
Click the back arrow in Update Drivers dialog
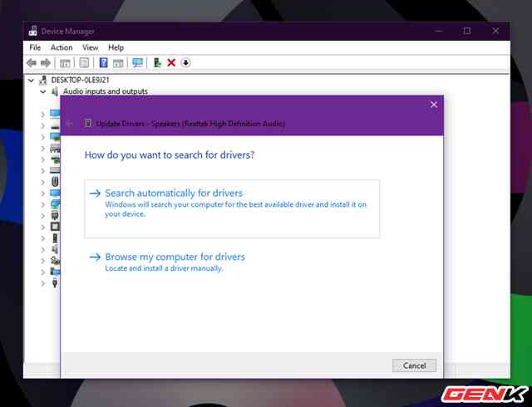(70, 124)
